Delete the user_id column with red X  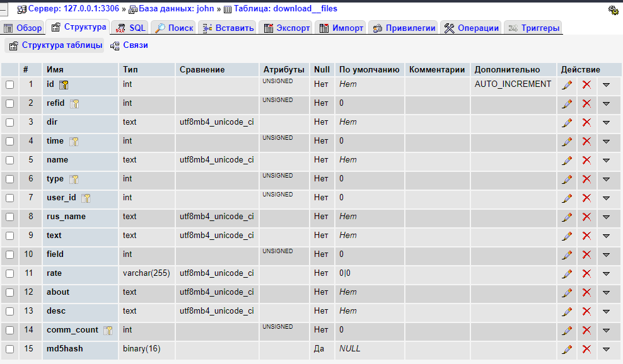[x=586, y=198]
